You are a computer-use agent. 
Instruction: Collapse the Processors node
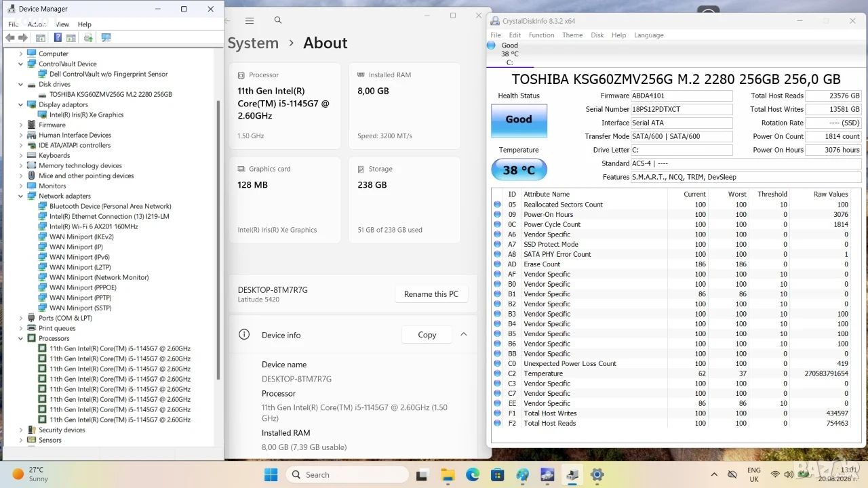21,338
